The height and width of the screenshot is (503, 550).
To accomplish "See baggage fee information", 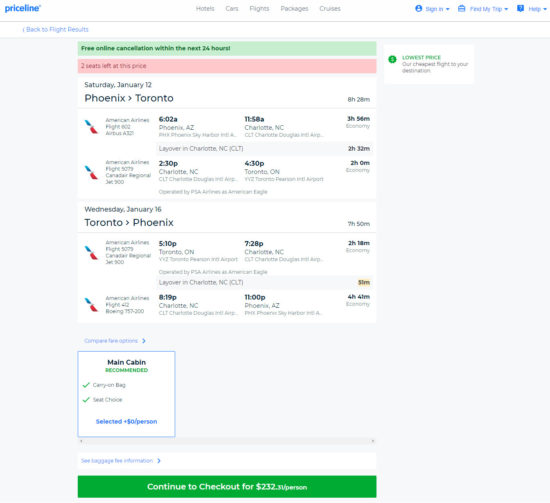I will [x=121, y=461].
